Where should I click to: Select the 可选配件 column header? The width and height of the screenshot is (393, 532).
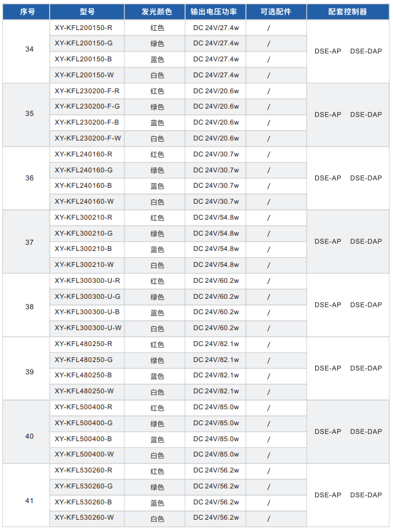click(x=276, y=12)
